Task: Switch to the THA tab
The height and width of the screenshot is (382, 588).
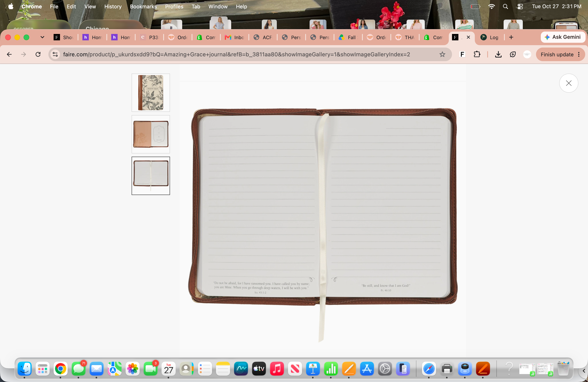Action: [x=405, y=37]
